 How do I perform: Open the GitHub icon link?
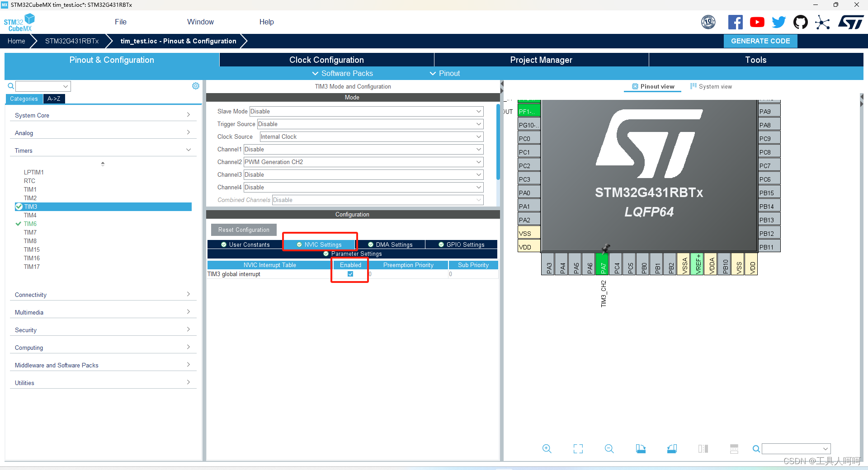(801, 22)
